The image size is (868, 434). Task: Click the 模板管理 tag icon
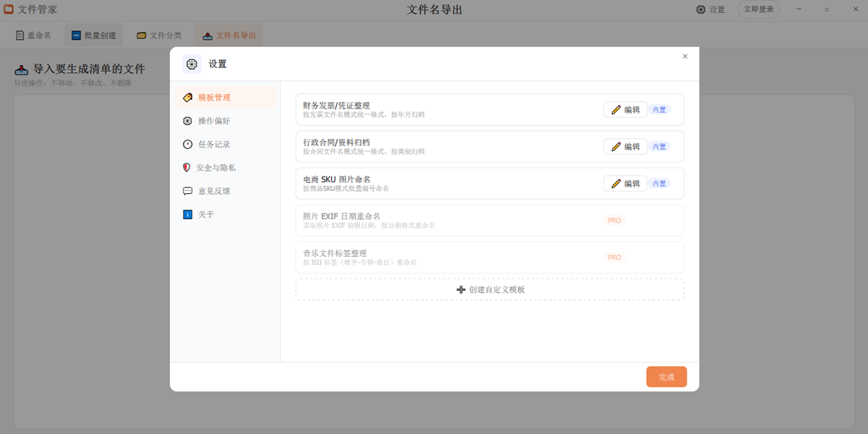pos(188,98)
